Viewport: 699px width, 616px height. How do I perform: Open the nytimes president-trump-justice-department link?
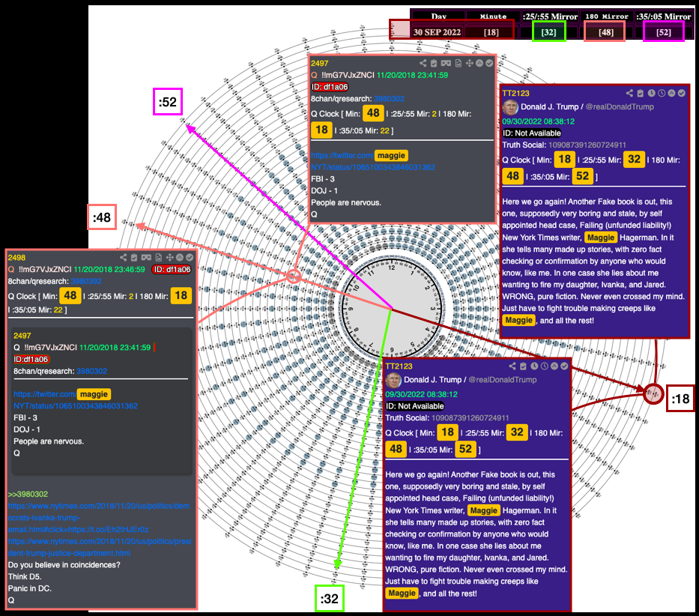point(100,547)
